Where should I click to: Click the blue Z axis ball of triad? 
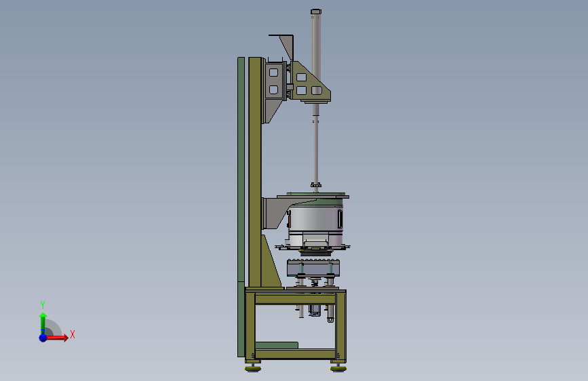click(x=43, y=338)
